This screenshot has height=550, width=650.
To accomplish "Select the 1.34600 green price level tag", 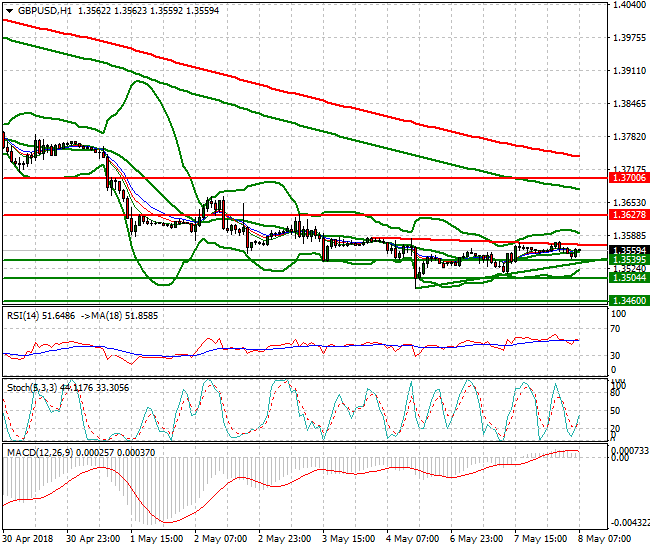I will pyautogui.click(x=627, y=300).
